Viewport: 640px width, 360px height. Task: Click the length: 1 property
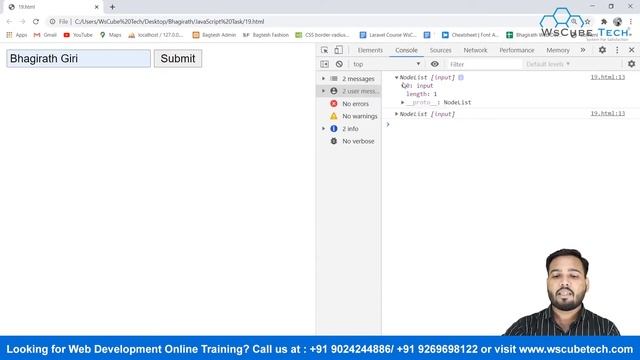point(422,94)
